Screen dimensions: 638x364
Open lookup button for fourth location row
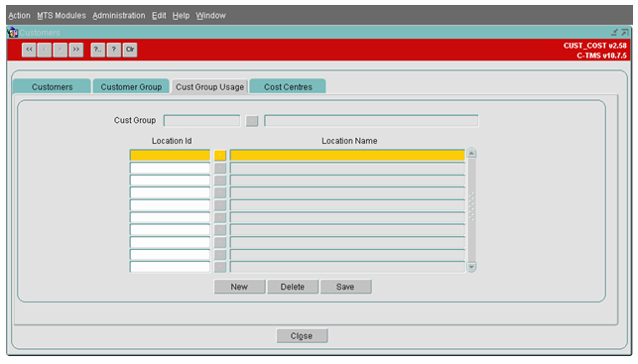[x=220, y=192]
